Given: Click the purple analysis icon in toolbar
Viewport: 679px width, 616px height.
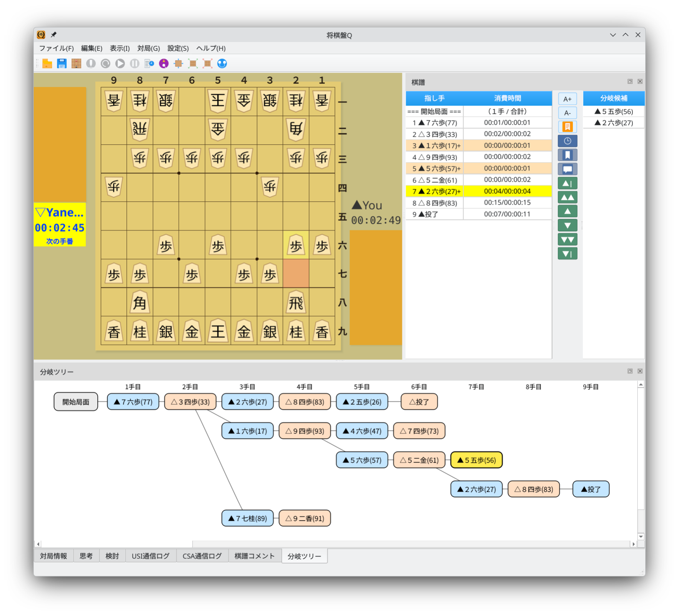Looking at the screenshot, I should pos(164,63).
